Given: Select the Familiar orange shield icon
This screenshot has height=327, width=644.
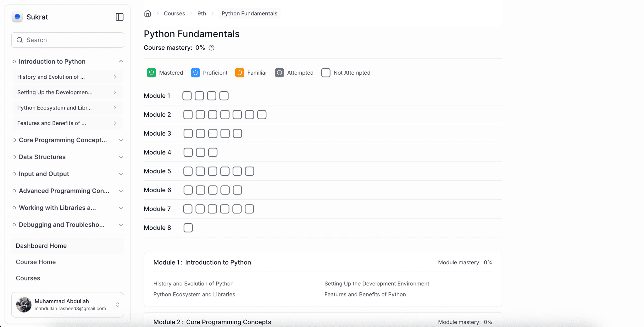Looking at the screenshot, I should (240, 73).
